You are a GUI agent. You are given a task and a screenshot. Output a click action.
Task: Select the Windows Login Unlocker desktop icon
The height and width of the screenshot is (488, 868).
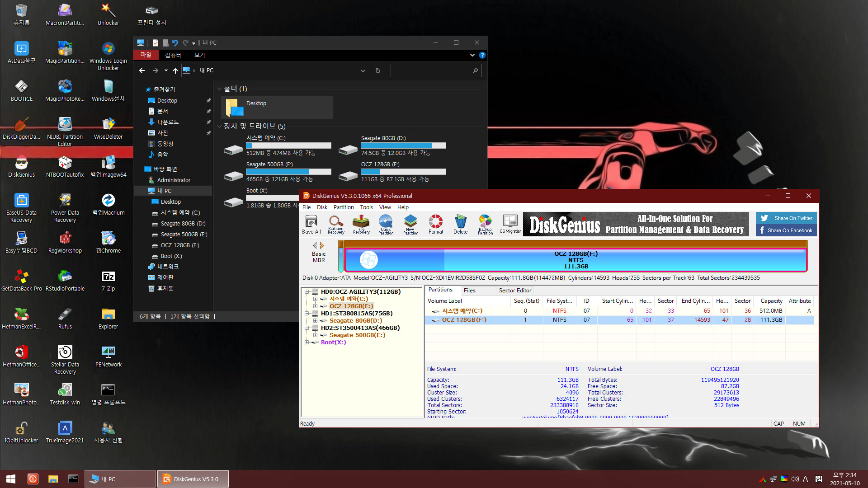point(108,56)
